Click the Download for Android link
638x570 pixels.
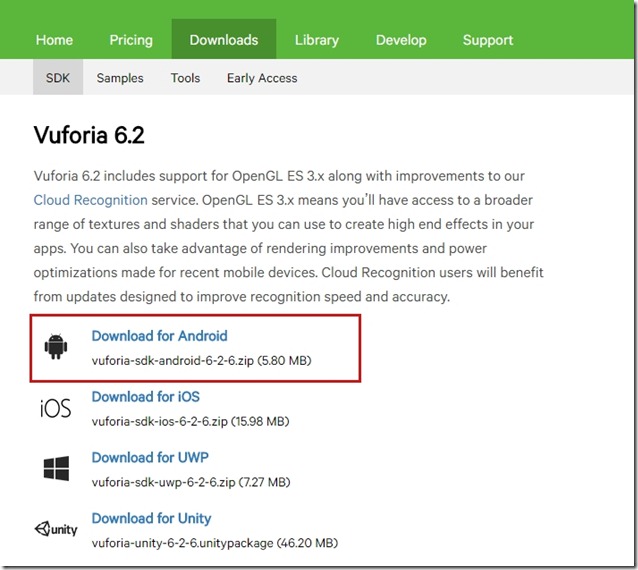pos(160,336)
